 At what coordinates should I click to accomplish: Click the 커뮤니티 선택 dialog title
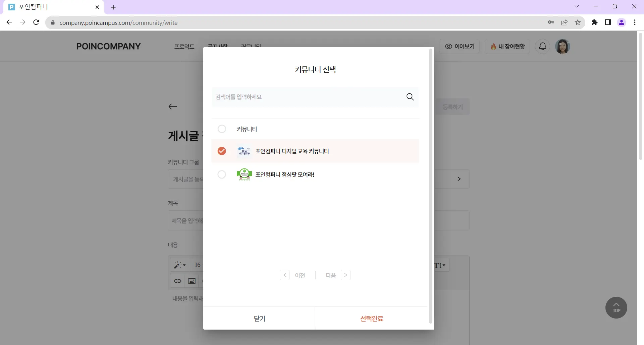pos(315,69)
